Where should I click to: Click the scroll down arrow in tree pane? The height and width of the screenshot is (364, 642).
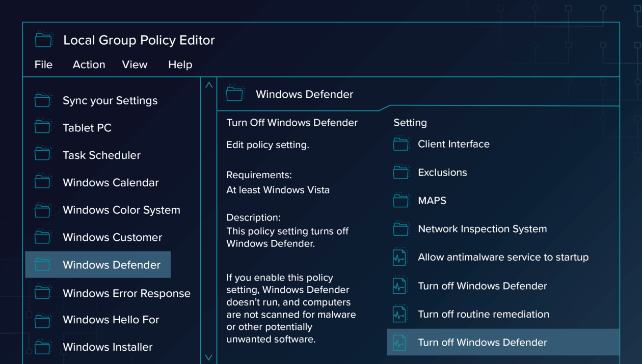pyautogui.click(x=209, y=357)
